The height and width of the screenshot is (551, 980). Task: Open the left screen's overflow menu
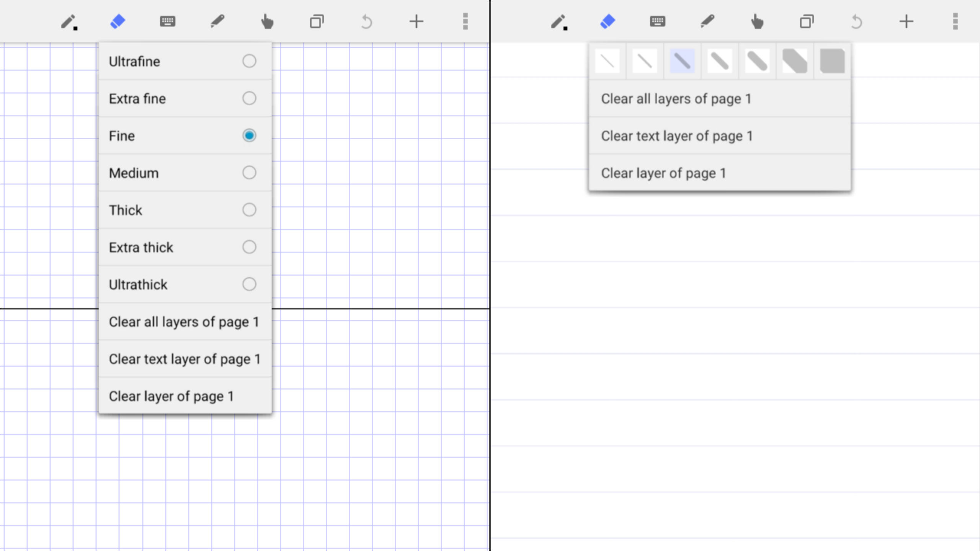coord(465,22)
